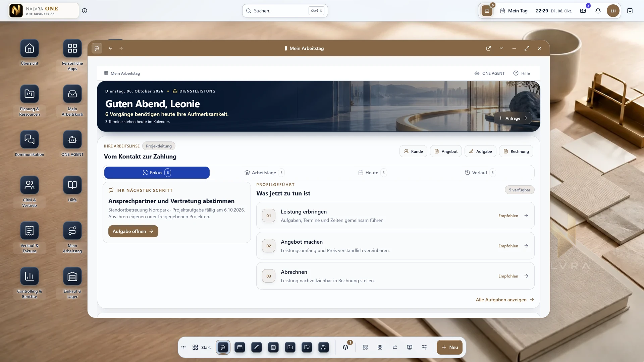Image resolution: width=644 pixels, height=362 pixels.
Task: Click the Neu button in dock
Action: (x=449, y=347)
